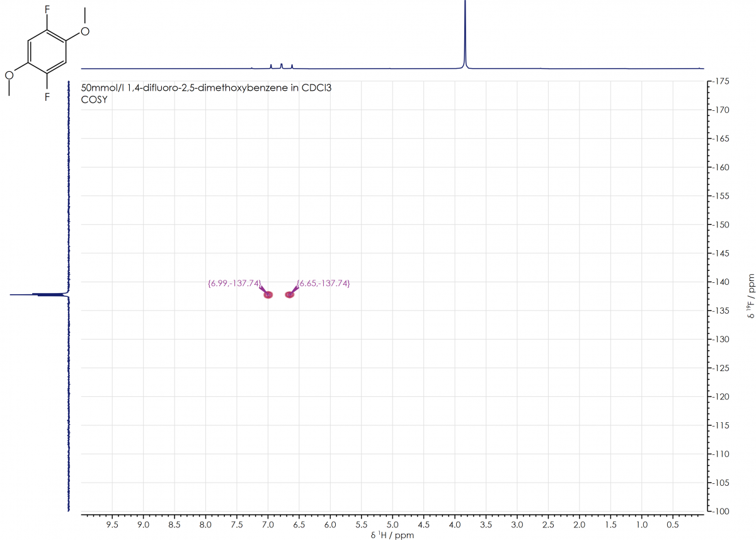Click the cross peak at 6.99 ppm
The height and width of the screenshot is (540, 756).
coord(268,295)
